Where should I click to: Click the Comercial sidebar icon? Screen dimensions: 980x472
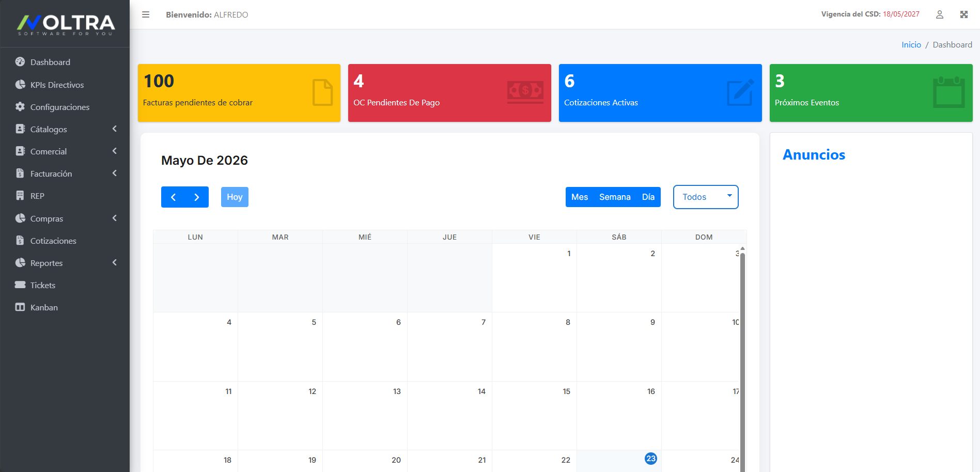(x=20, y=151)
